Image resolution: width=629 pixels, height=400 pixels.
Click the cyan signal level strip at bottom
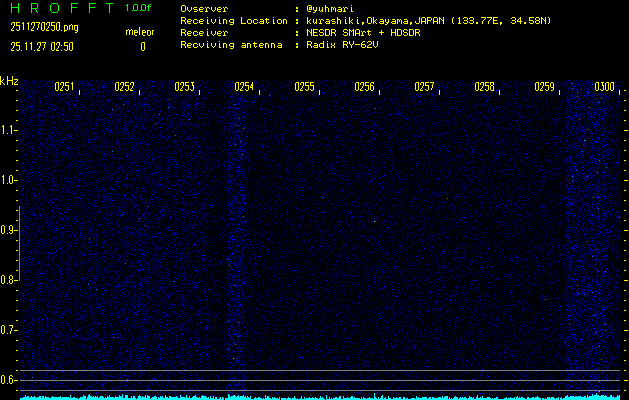coord(320,396)
